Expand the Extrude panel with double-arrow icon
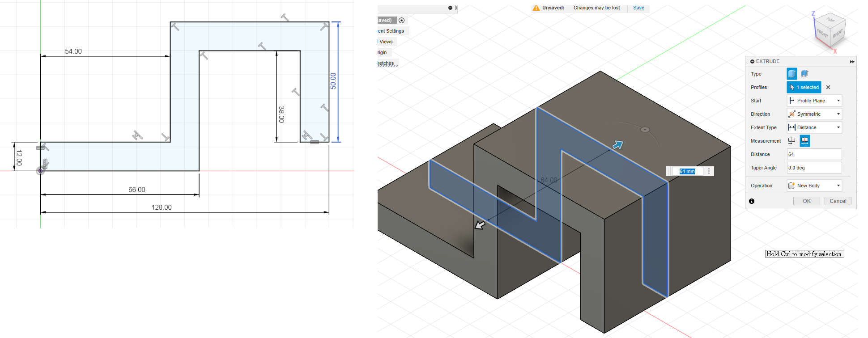 (852, 62)
